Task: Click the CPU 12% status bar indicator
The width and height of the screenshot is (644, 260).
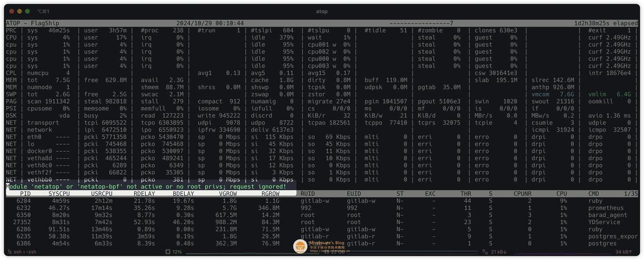Action: (x=174, y=252)
